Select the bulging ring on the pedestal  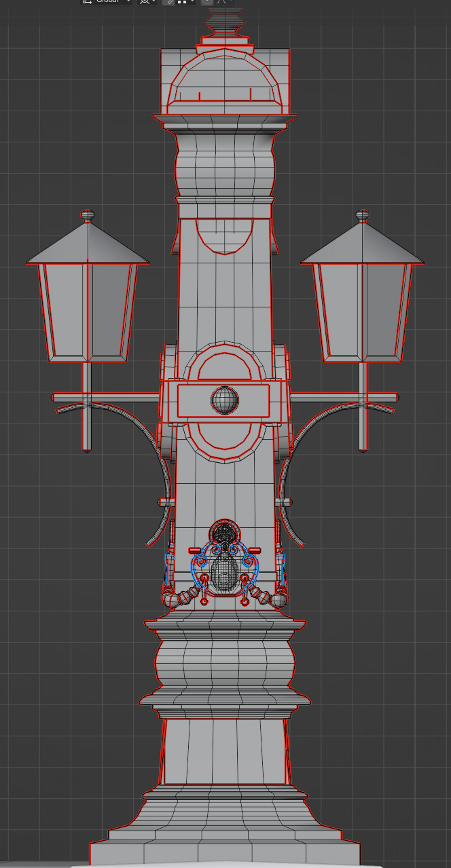225,662
